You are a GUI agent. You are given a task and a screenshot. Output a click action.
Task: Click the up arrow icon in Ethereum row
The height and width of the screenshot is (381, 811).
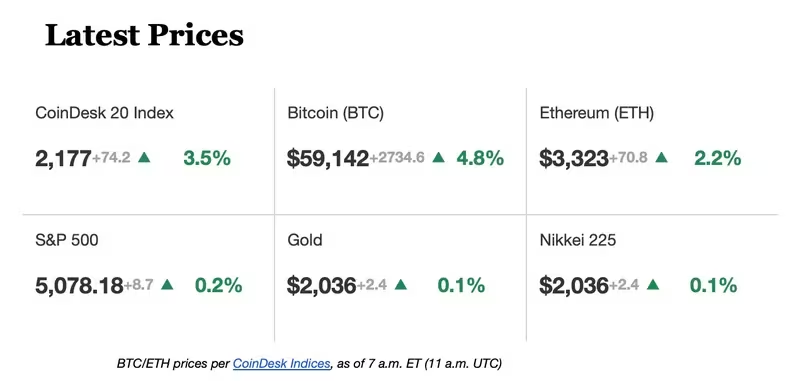[661, 157]
